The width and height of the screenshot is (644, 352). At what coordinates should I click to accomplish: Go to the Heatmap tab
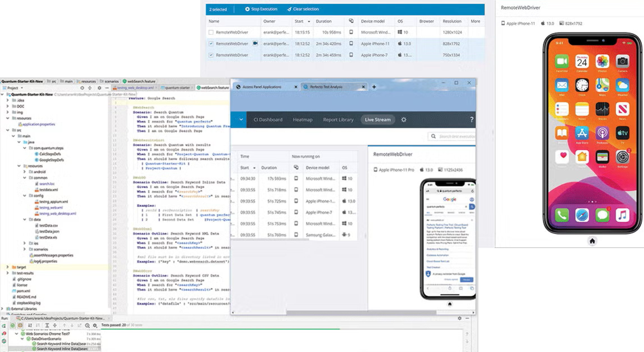303,120
